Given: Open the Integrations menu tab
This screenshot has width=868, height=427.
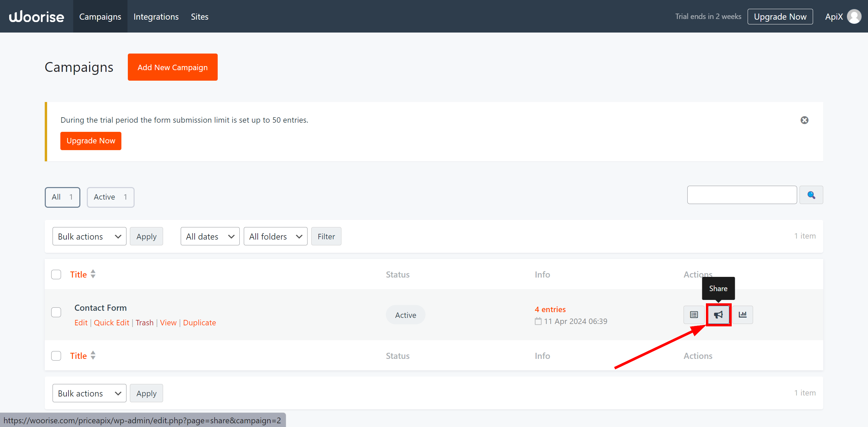Looking at the screenshot, I should pos(156,16).
